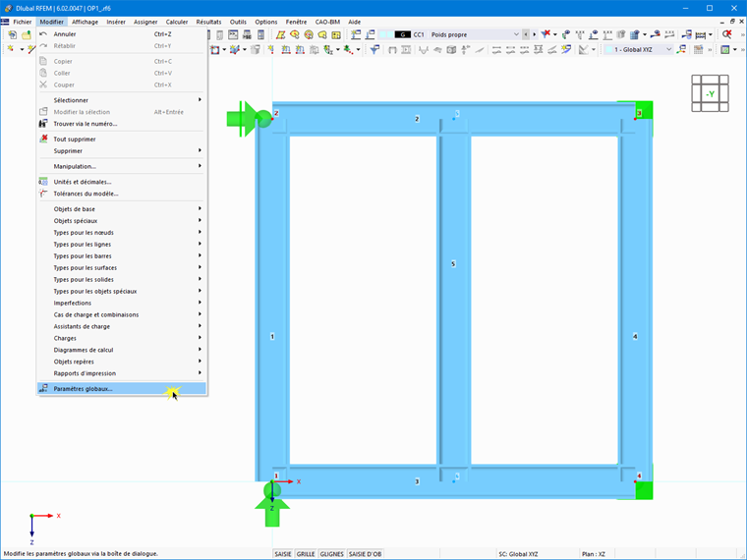Click the deformation curve results icon
Image resolution: width=747 pixels, height=560 pixels.
[423, 49]
